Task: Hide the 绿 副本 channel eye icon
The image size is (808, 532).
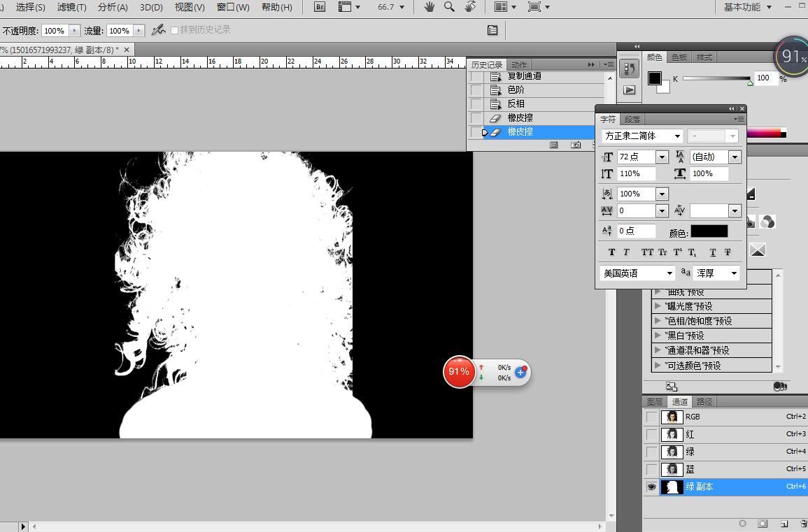Action: click(652, 487)
